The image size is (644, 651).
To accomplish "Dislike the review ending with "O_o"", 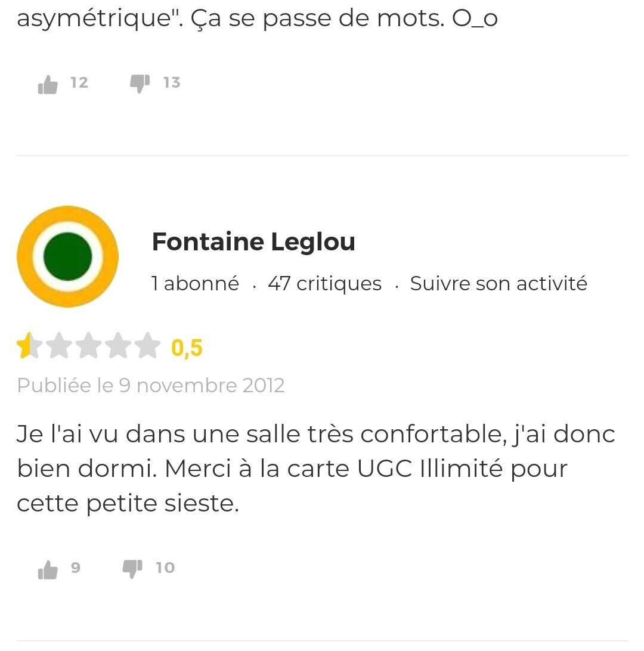I will [x=140, y=83].
